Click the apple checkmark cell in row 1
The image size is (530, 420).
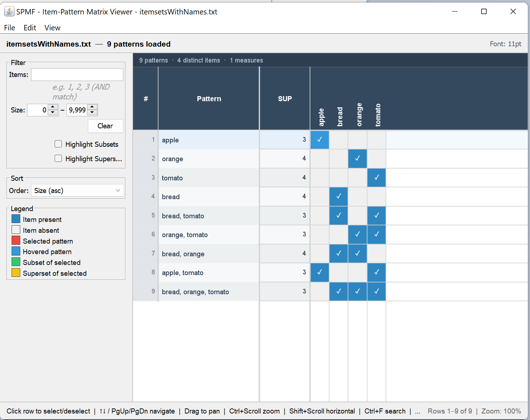[x=320, y=140]
